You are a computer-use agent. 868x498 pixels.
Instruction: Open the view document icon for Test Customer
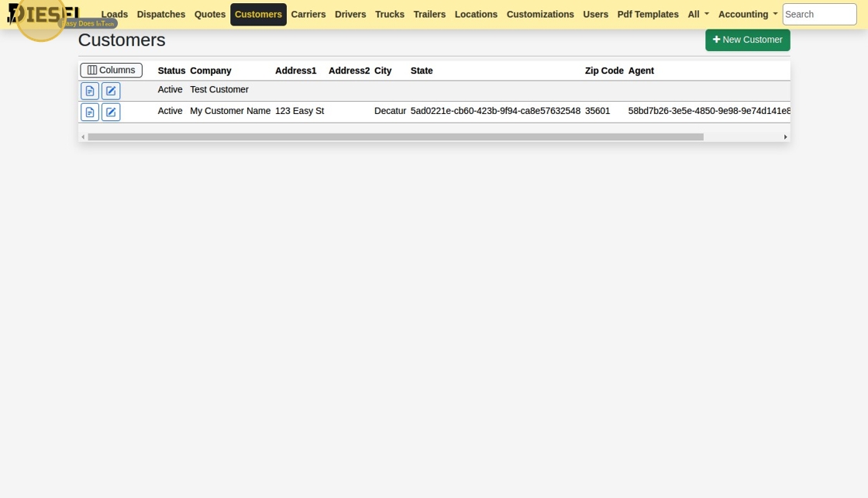(90, 91)
